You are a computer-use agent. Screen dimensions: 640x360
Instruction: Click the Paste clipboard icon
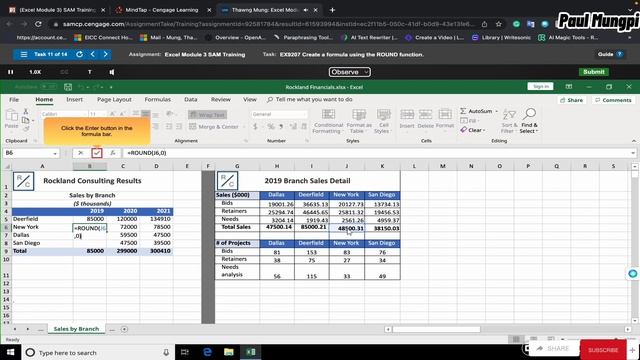pos(11,116)
